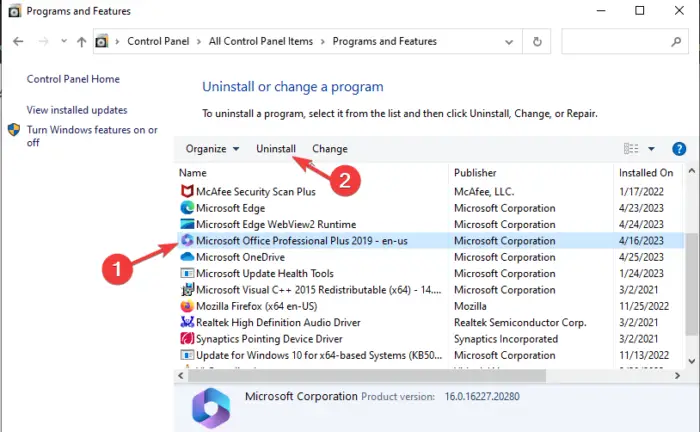Expand the chevron before Control Panel breadcrumb

[117, 42]
